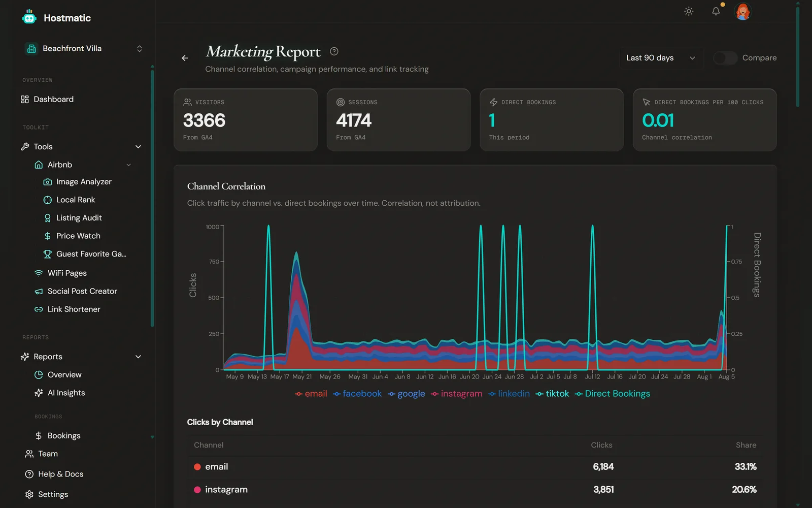Click the Settings gear icon
812x508 pixels.
[29, 494]
